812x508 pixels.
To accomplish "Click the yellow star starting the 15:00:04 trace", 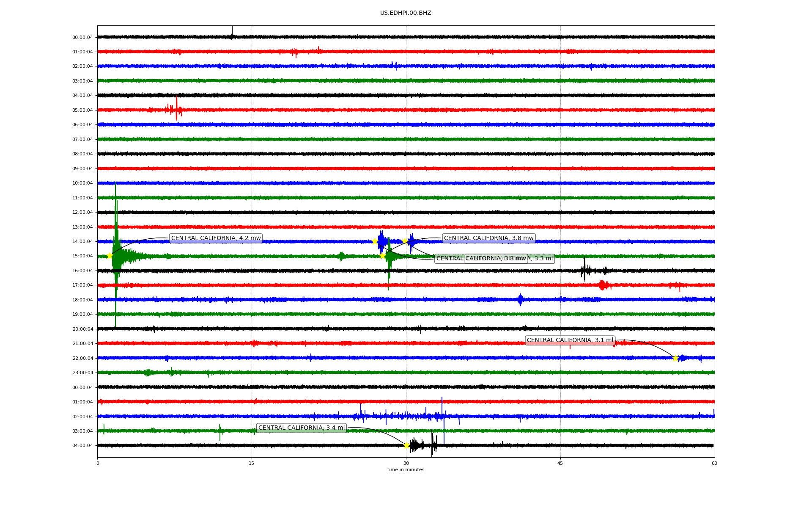I will tap(110, 256).
